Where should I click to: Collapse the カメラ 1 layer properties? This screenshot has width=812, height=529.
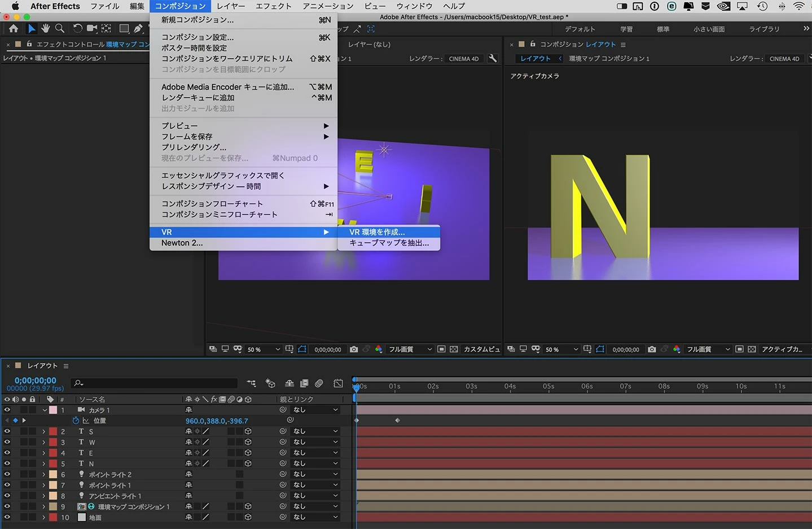[x=44, y=410]
